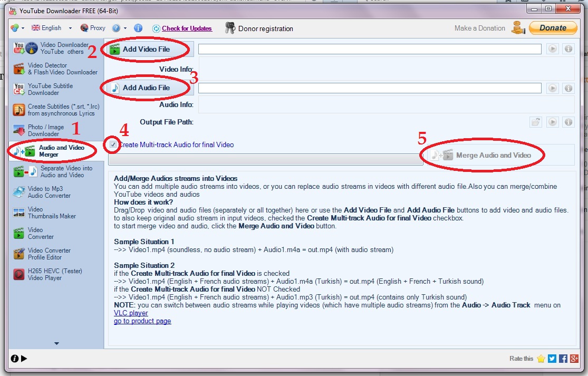Share on Twitter icon
This screenshot has width=588, height=376.
tap(552, 359)
